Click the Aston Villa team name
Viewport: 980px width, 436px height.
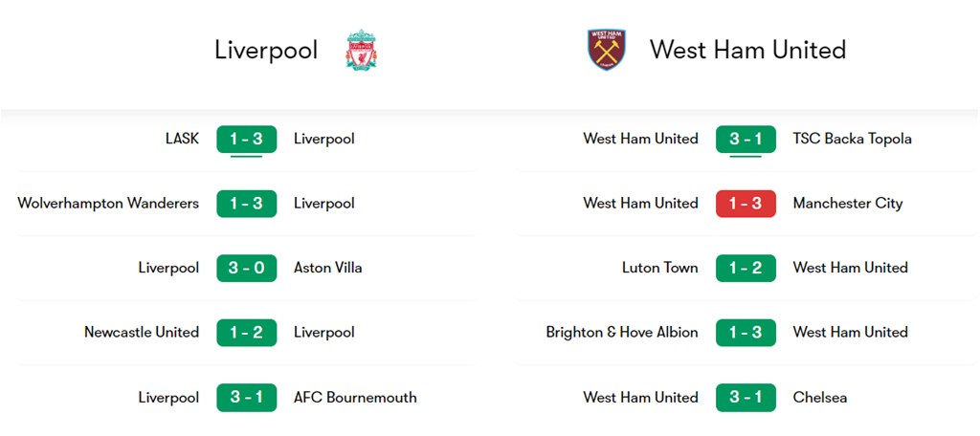pyautogui.click(x=327, y=269)
